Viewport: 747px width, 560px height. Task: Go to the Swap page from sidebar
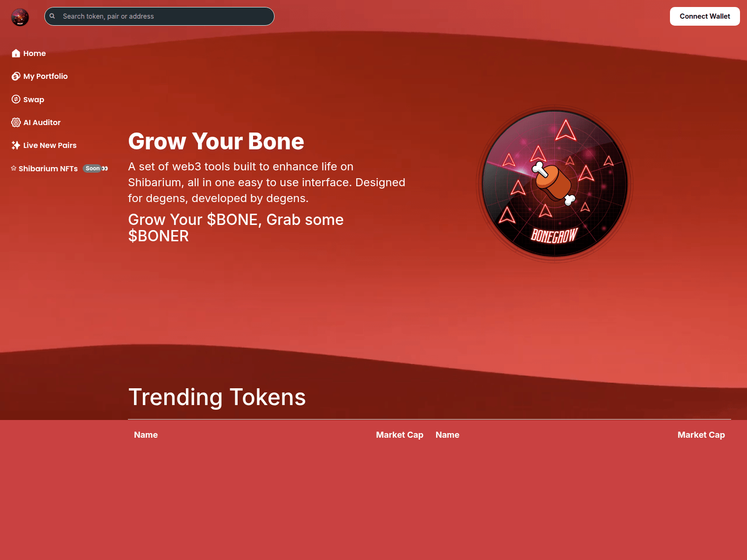coord(34,99)
